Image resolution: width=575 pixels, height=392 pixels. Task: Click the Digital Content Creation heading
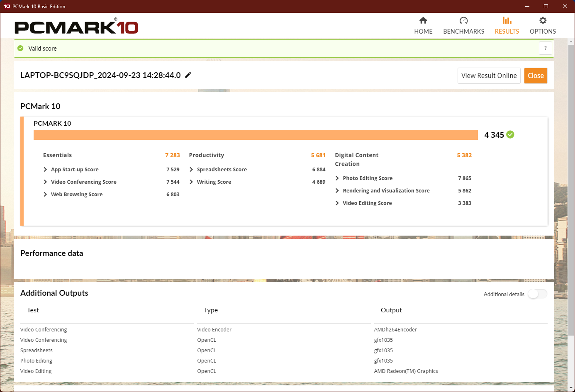click(x=357, y=159)
